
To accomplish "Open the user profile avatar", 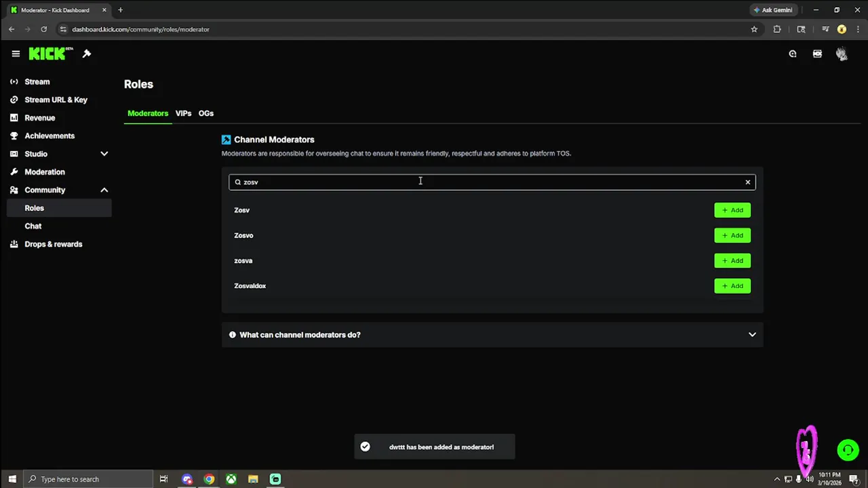I will click(842, 54).
